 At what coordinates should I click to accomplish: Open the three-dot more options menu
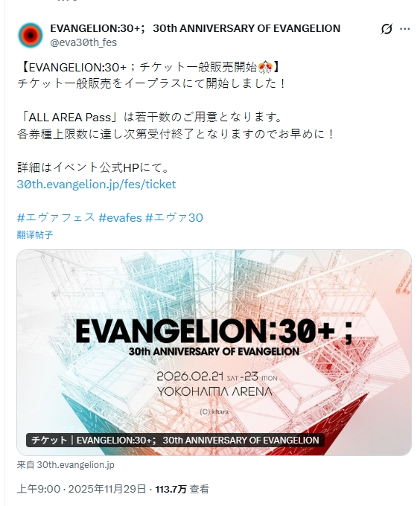click(405, 29)
